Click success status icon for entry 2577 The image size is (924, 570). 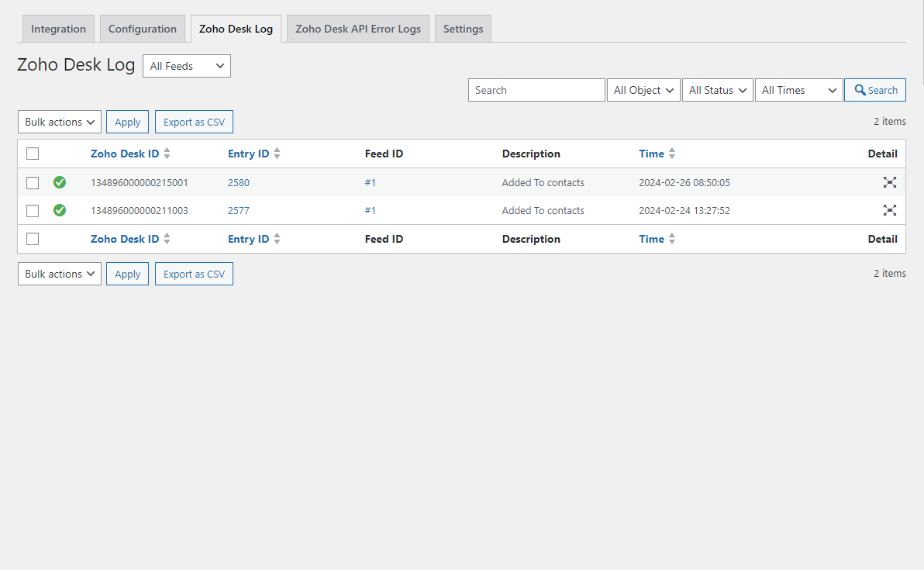point(60,210)
